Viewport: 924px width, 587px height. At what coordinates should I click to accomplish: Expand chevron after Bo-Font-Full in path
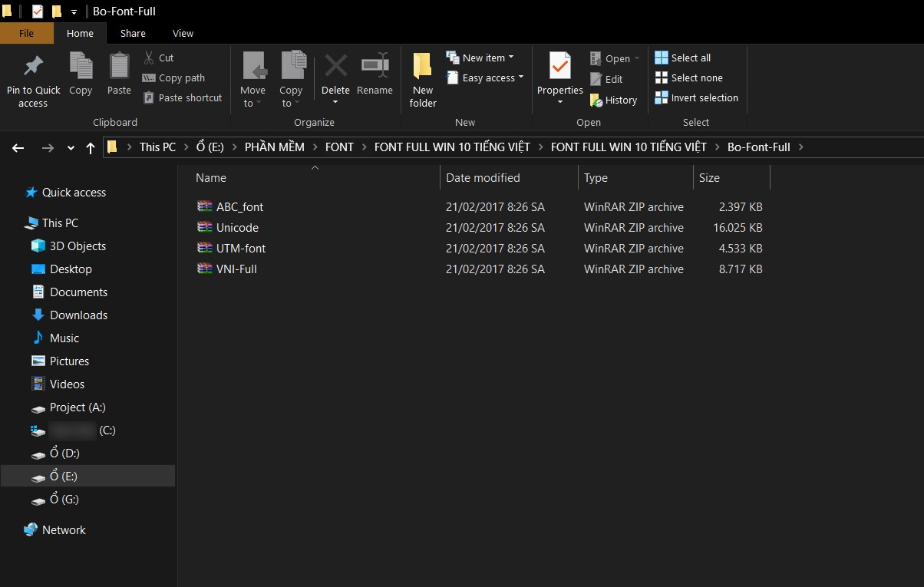(x=800, y=147)
